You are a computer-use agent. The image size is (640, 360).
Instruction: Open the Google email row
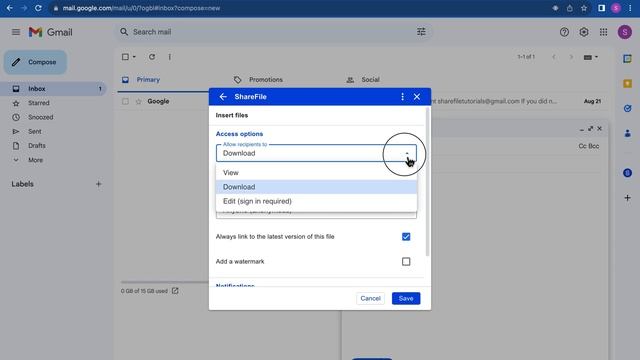[x=363, y=101]
